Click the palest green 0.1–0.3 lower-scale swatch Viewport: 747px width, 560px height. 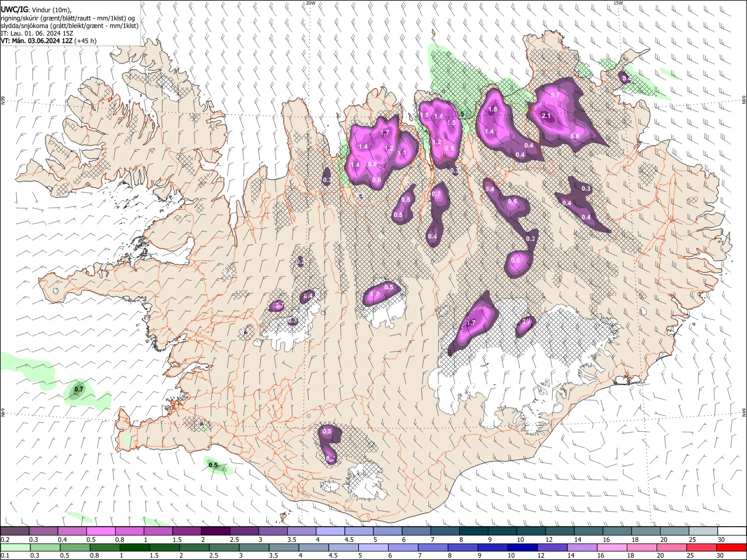click(15, 547)
